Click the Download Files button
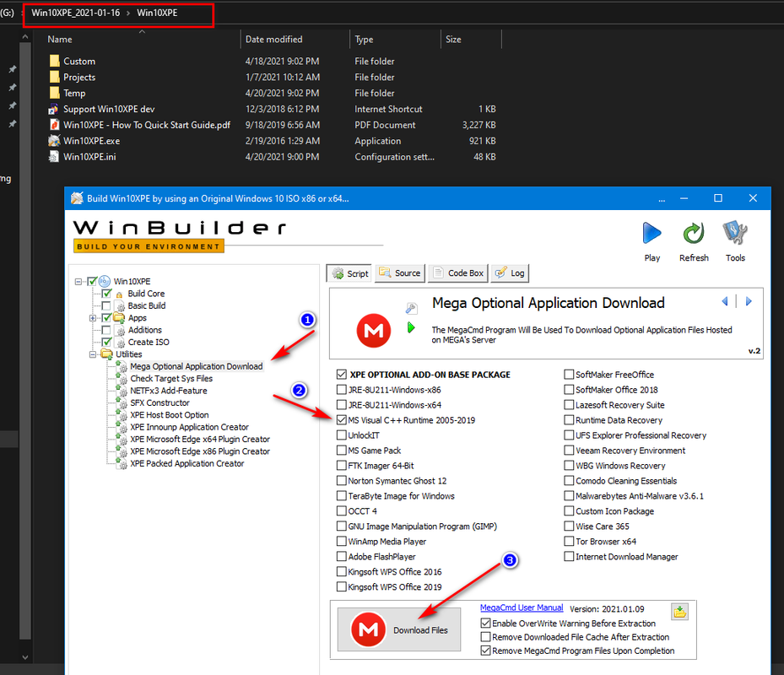Image resolution: width=784 pixels, height=675 pixels. 399,629
